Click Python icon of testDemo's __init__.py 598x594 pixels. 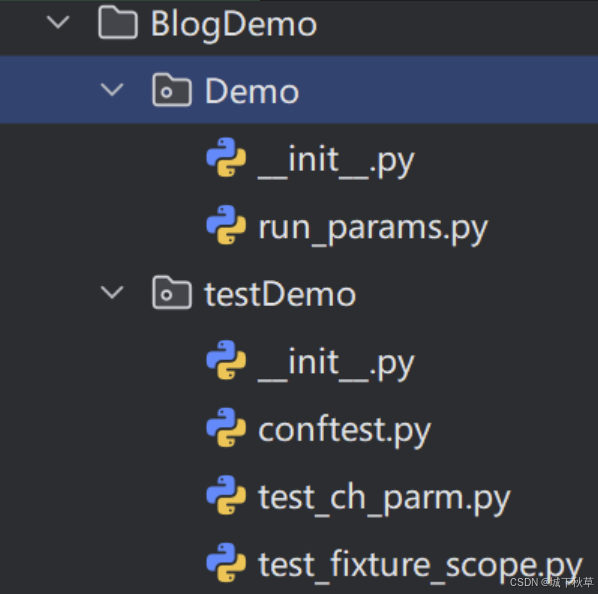tap(226, 360)
